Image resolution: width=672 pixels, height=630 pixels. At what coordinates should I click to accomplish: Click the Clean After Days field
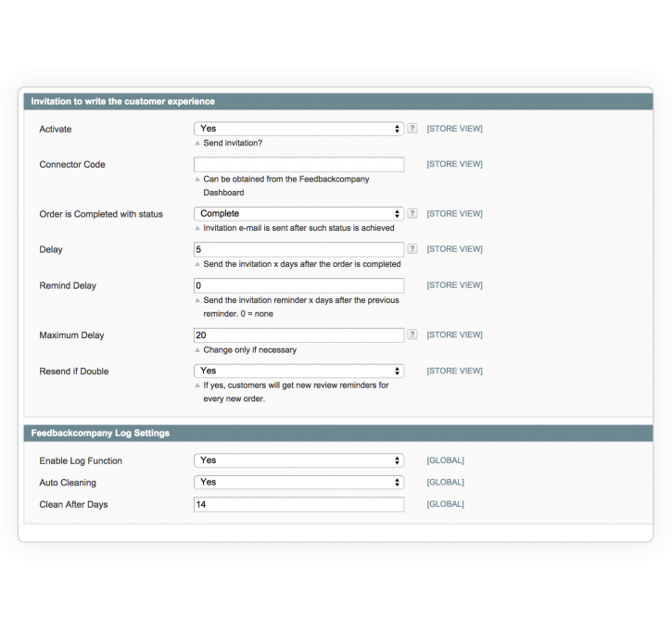point(298,504)
